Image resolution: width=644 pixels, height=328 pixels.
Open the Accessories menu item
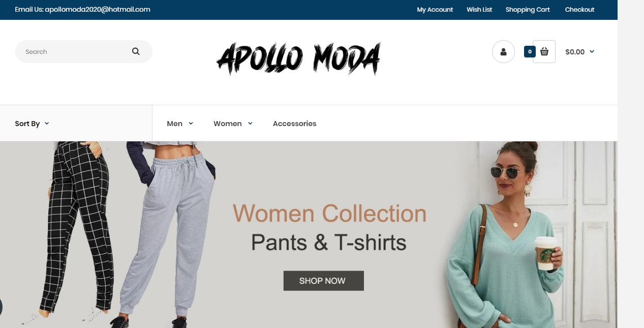click(x=294, y=124)
